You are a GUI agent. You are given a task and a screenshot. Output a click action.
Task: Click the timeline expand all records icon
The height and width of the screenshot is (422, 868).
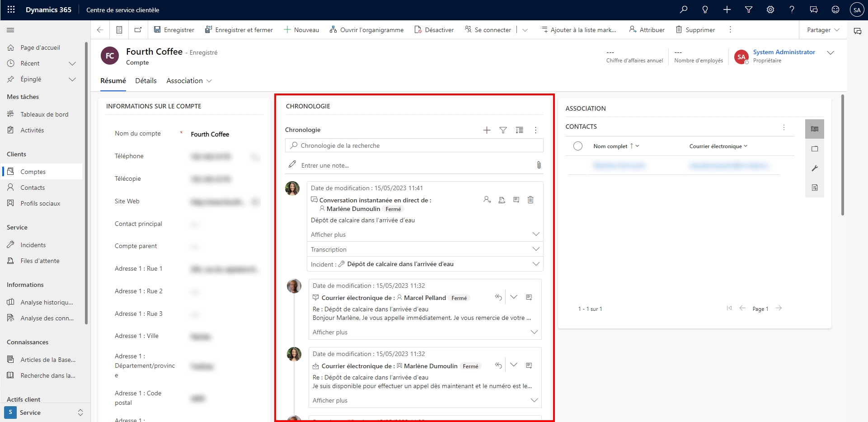520,130
